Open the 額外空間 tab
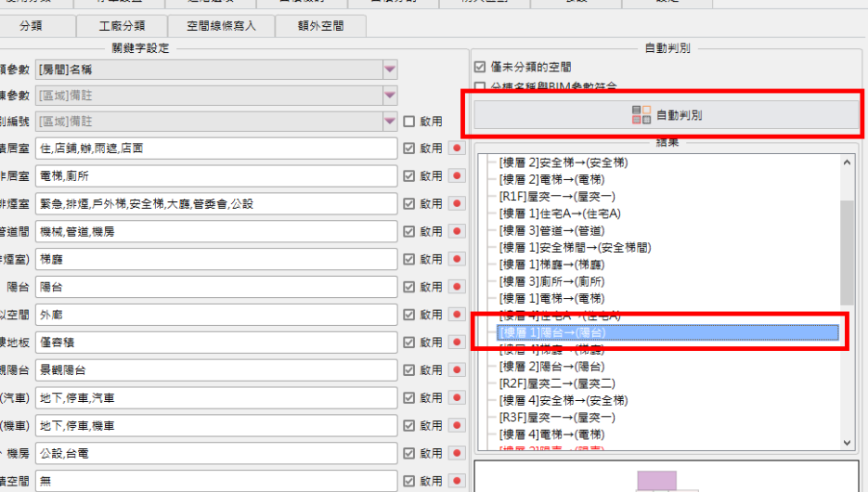This screenshot has height=492, width=868. point(320,26)
